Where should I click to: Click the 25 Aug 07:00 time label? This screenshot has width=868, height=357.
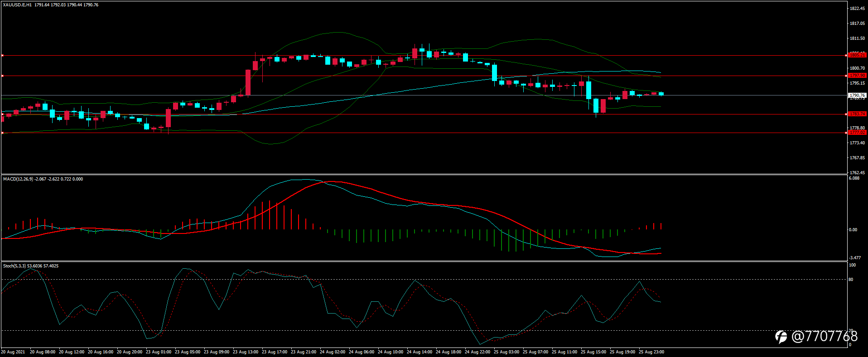pyautogui.click(x=535, y=352)
